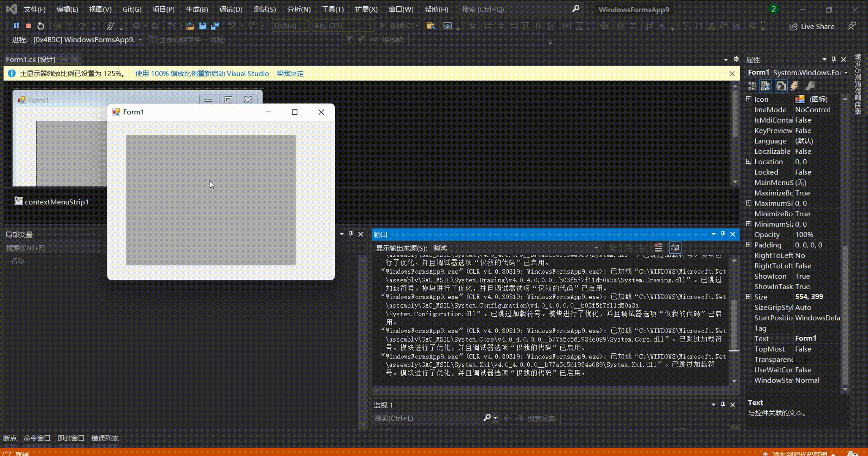Click the Save All icon on the toolbar
This screenshot has height=456, width=868.
click(x=215, y=26)
